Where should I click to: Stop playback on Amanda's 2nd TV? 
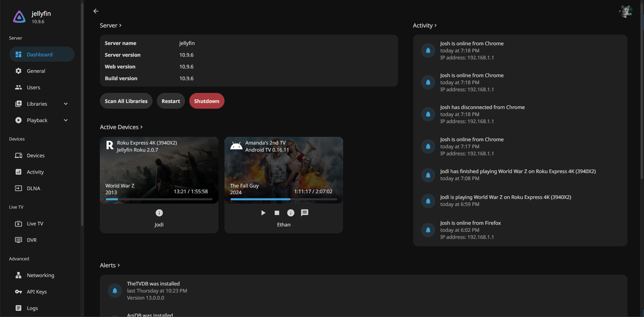[x=277, y=213]
